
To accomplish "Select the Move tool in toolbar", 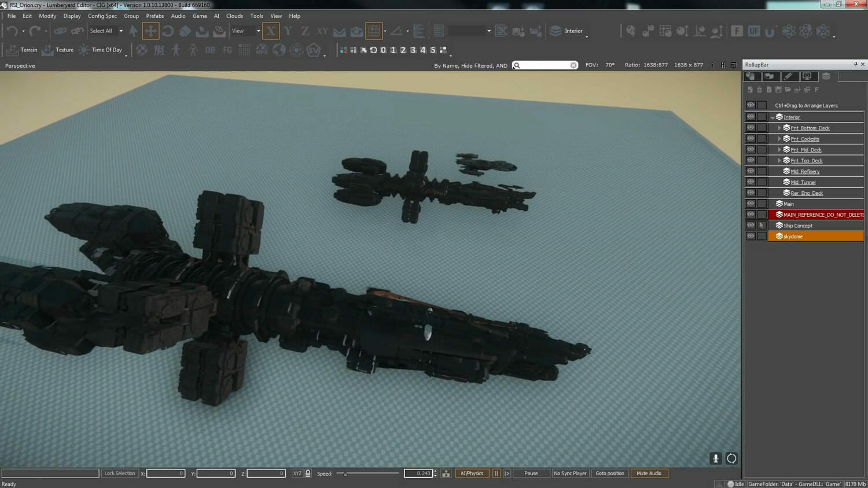I will (150, 31).
